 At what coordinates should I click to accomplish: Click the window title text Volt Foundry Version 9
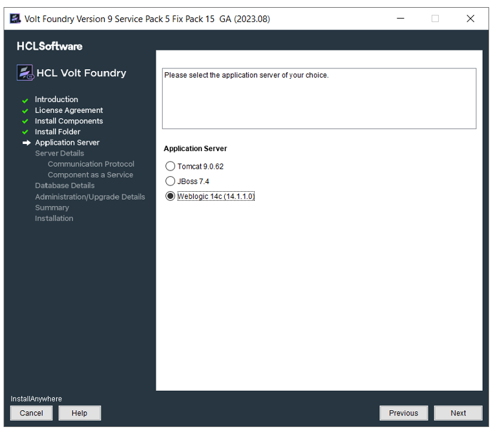pyautogui.click(x=147, y=19)
